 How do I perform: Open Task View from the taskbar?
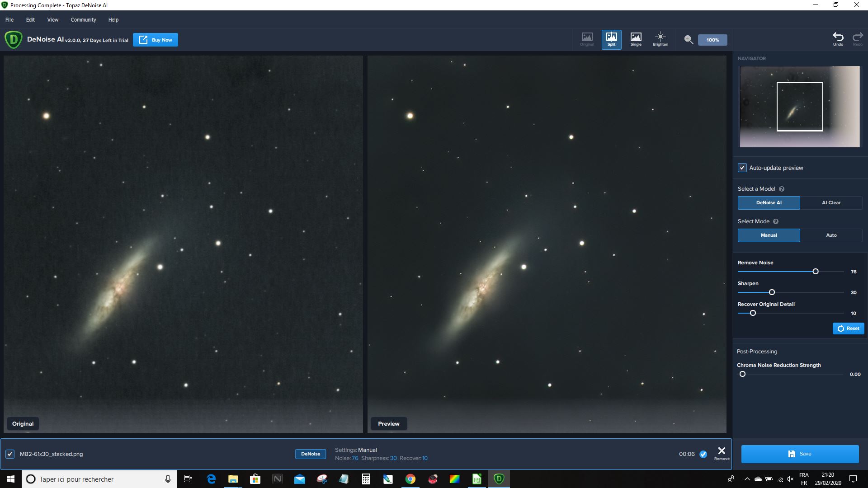[x=188, y=479]
